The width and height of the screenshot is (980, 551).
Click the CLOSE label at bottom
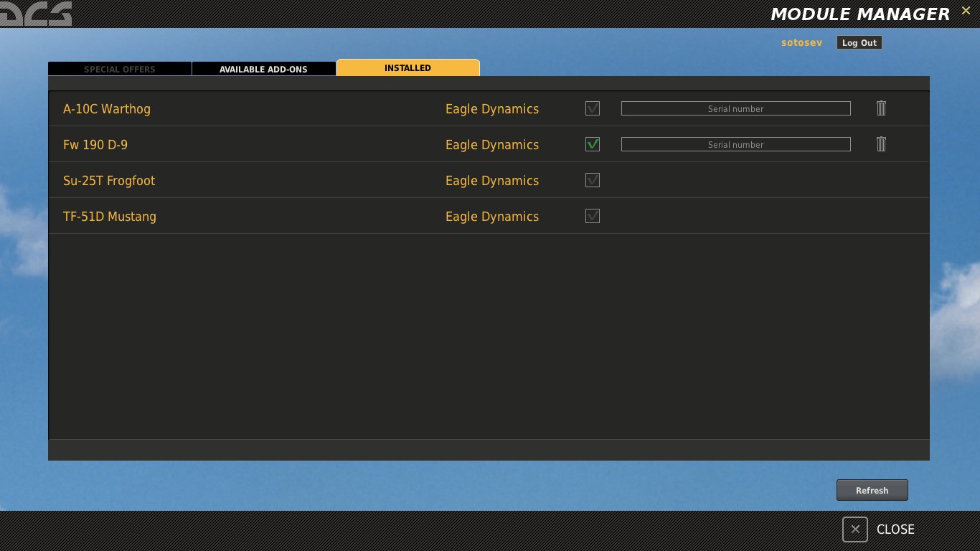tap(895, 529)
